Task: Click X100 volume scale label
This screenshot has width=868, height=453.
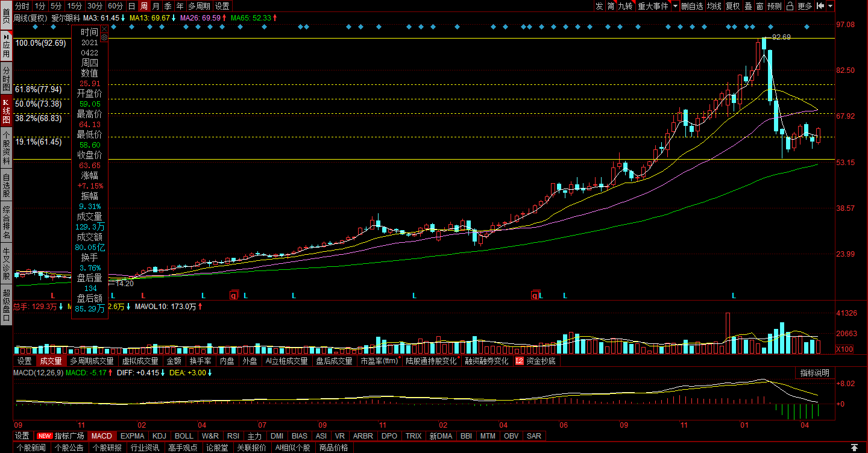Action: click(x=844, y=349)
